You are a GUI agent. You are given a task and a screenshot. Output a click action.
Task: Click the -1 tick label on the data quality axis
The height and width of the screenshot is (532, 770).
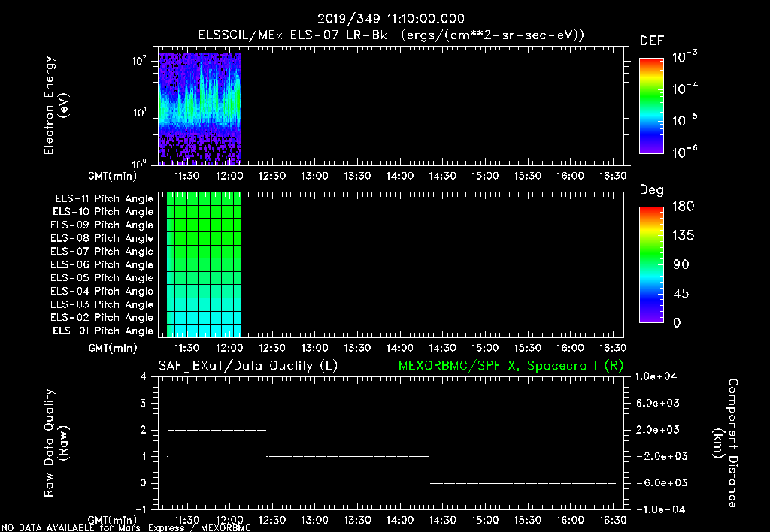[141, 509]
